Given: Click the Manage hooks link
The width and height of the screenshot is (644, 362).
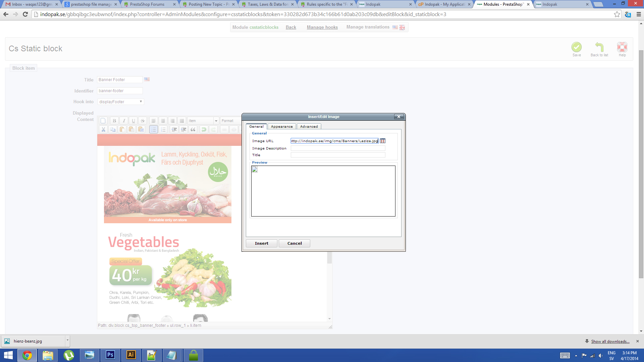Looking at the screenshot, I should click(x=322, y=27).
